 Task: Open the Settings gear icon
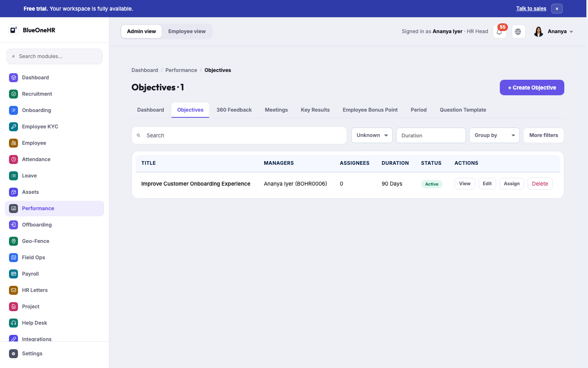pyautogui.click(x=13, y=354)
